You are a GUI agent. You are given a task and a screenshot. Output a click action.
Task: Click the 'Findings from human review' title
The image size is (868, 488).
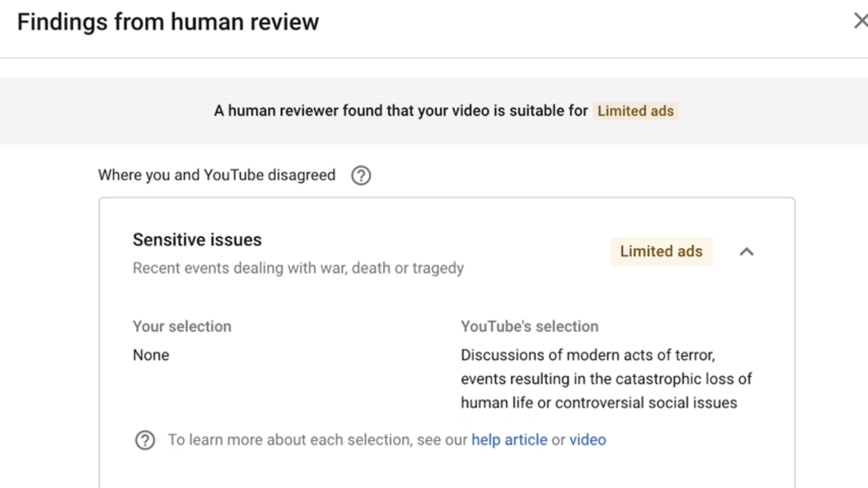(x=168, y=21)
